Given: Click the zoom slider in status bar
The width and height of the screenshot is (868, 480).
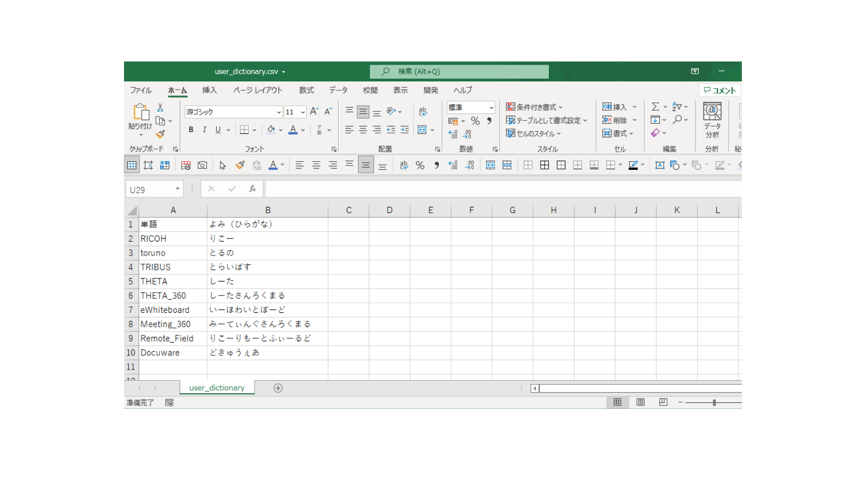Looking at the screenshot, I should click(x=714, y=402).
